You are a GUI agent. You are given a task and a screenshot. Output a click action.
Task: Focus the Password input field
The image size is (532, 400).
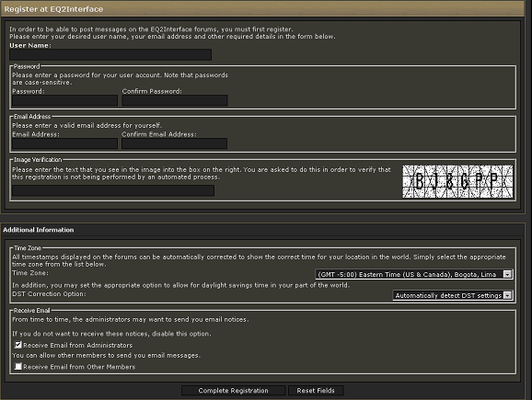pyautogui.click(x=64, y=100)
